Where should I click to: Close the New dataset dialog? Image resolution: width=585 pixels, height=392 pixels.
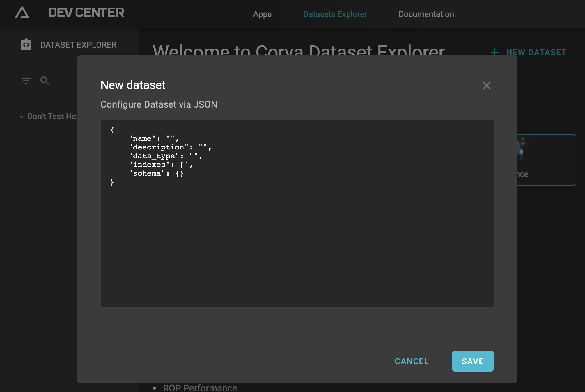point(487,85)
